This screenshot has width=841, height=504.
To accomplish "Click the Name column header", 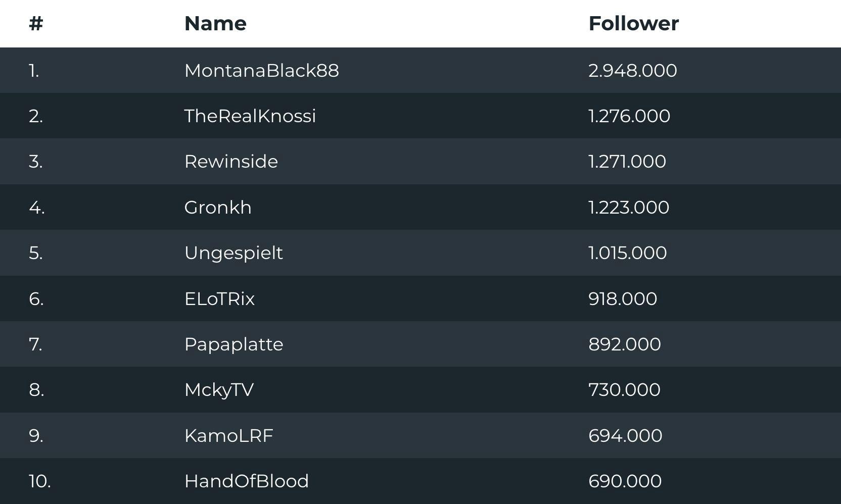I will 215,24.
